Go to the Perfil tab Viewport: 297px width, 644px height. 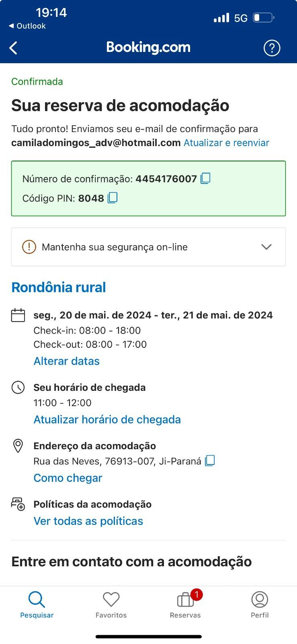coord(260,605)
